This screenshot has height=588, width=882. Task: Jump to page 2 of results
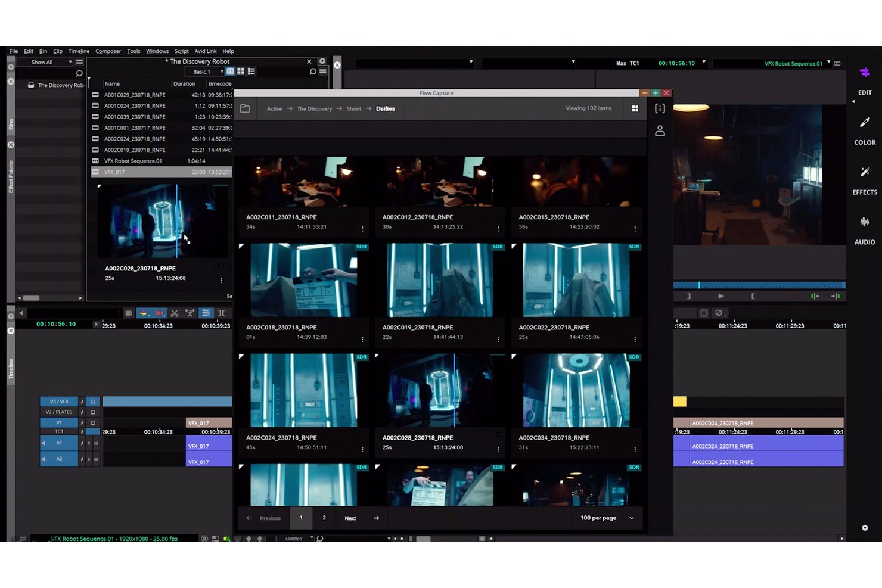click(324, 518)
